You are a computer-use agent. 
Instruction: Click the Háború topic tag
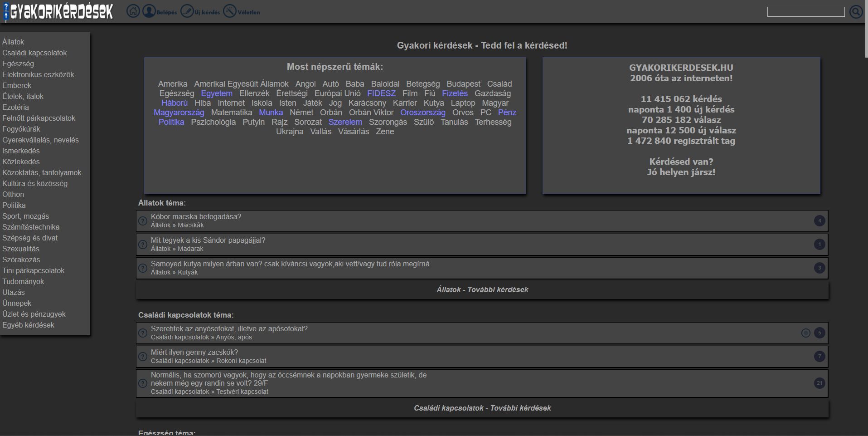click(175, 103)
